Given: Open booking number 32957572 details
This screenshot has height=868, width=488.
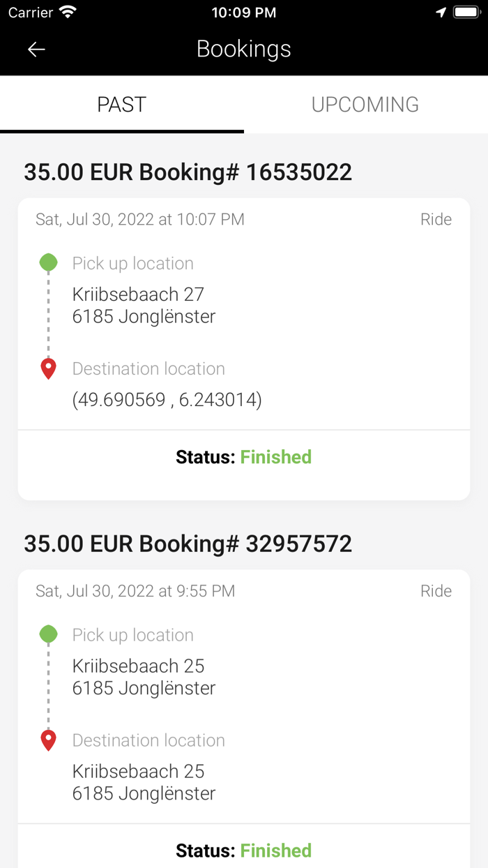Looking at the screenshot, I should (x=188, y=544).
